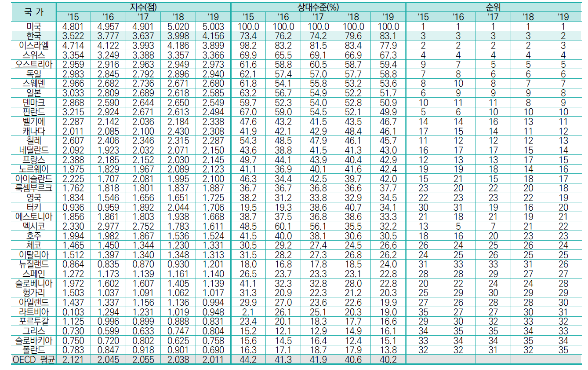Click value 3.033 in the 일본 row
The height and width of the screenshot is (370, 588).
[x=73, y=93]
